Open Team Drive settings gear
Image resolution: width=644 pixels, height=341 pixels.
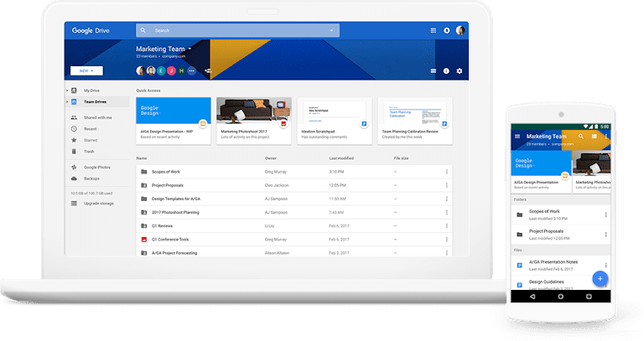(460, 71)
